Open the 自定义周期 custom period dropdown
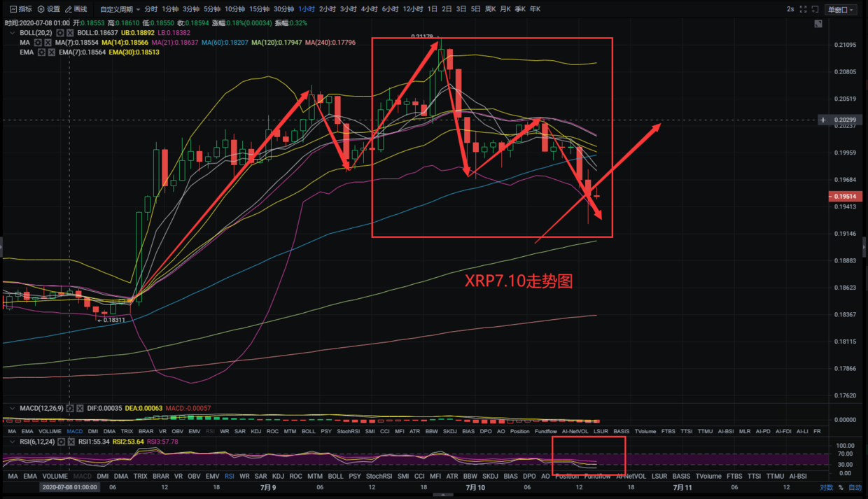868x499 pixels. (119, 9)
